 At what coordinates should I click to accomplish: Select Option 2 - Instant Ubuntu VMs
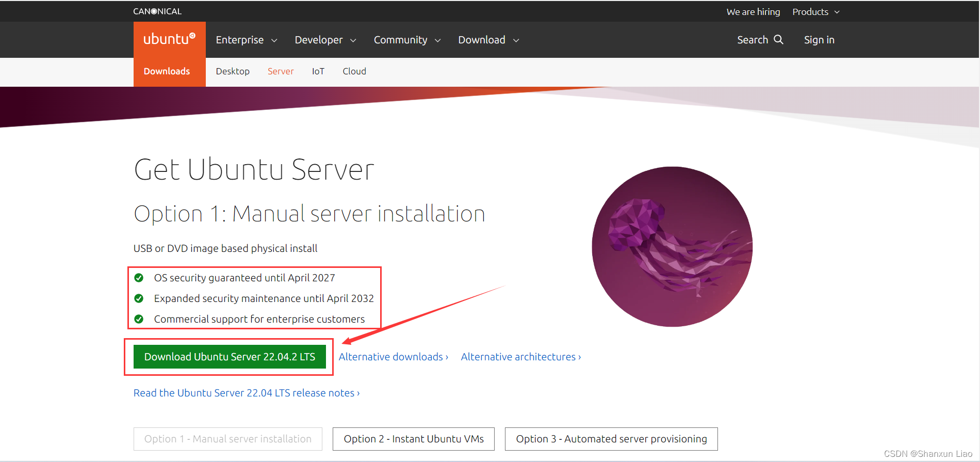click(414, 439)
